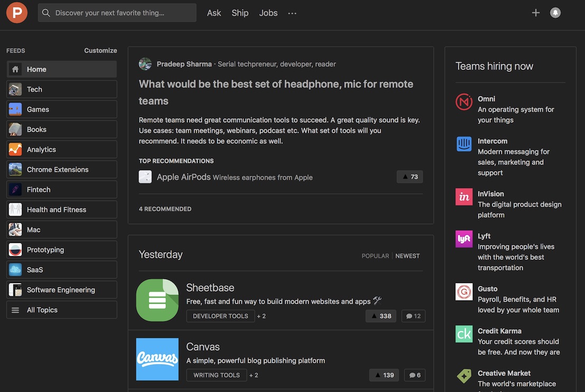
Task: Click the Gusto company logo
Action: [x=464, y=292]
